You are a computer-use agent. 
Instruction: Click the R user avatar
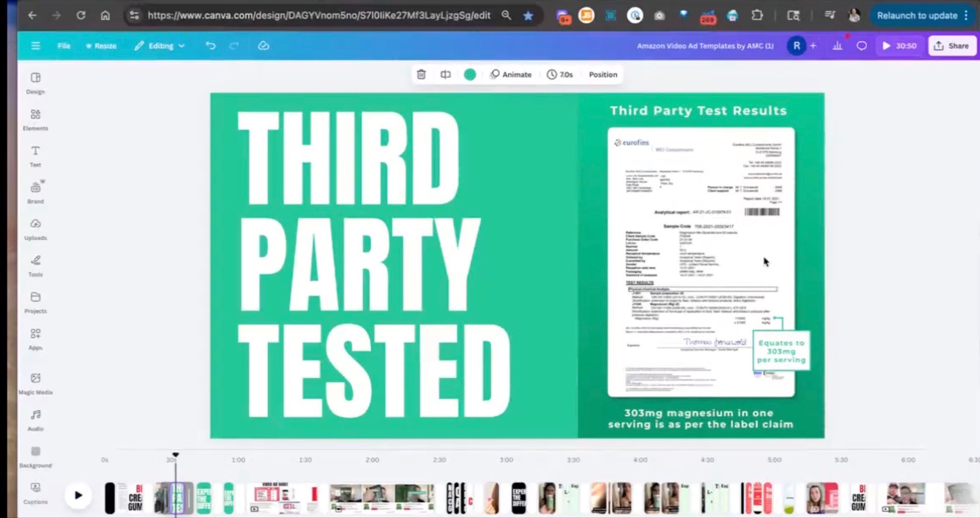click(x=796, y=45)
